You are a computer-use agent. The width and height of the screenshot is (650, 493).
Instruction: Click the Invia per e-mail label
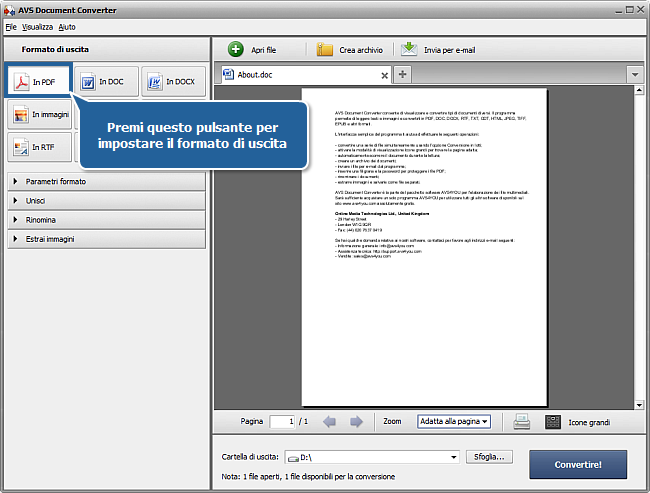pyautogui.click(x=449, y=50)
